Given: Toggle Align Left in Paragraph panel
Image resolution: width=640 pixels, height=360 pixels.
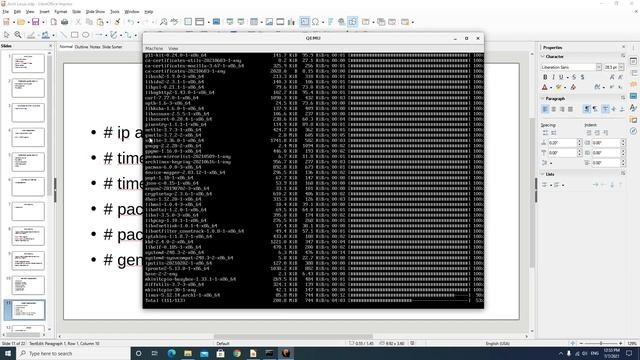Looking at the screenshot, I should click(545, 109).
